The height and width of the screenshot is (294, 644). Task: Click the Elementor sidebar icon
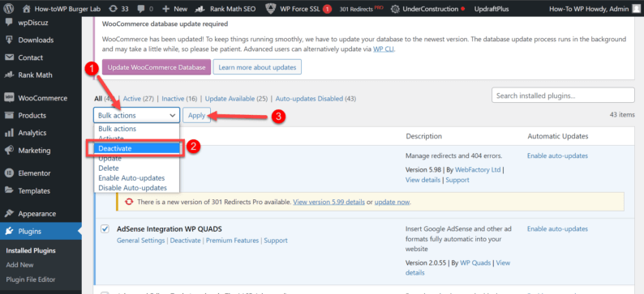[9, 173]
